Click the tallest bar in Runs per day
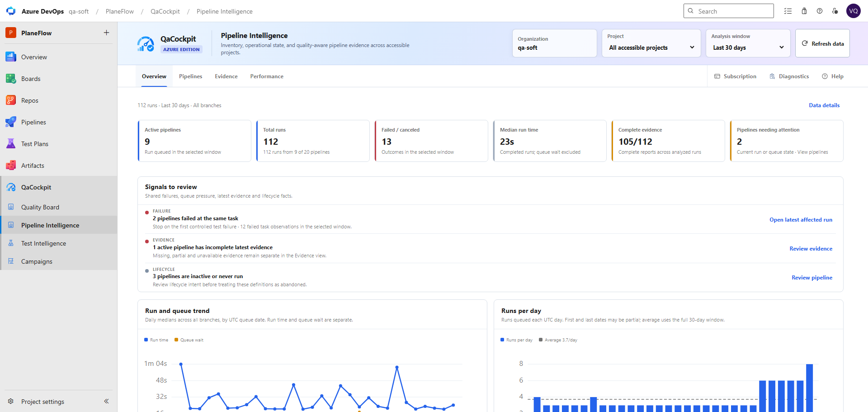 click(x=809, y=388)
